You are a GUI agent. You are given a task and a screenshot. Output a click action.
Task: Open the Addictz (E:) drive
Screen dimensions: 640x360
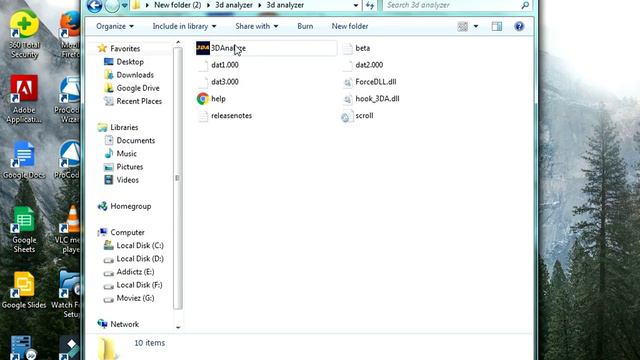pos(135,272)
